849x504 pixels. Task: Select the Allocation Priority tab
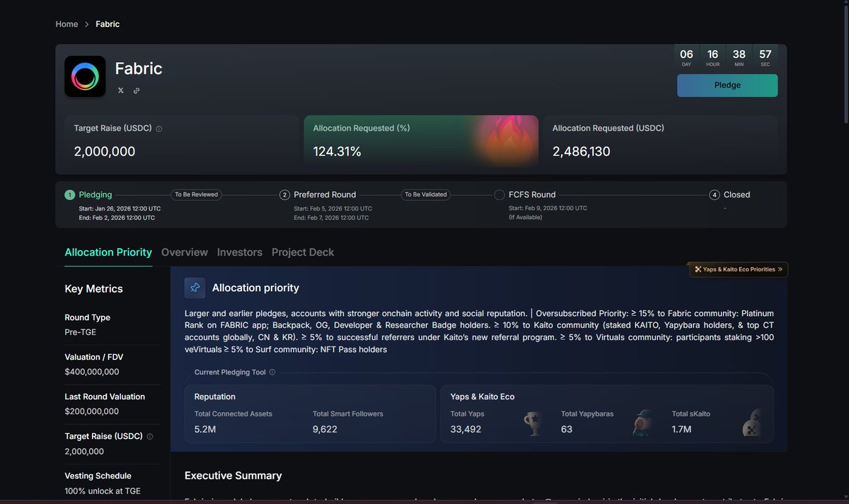(108, 252)
